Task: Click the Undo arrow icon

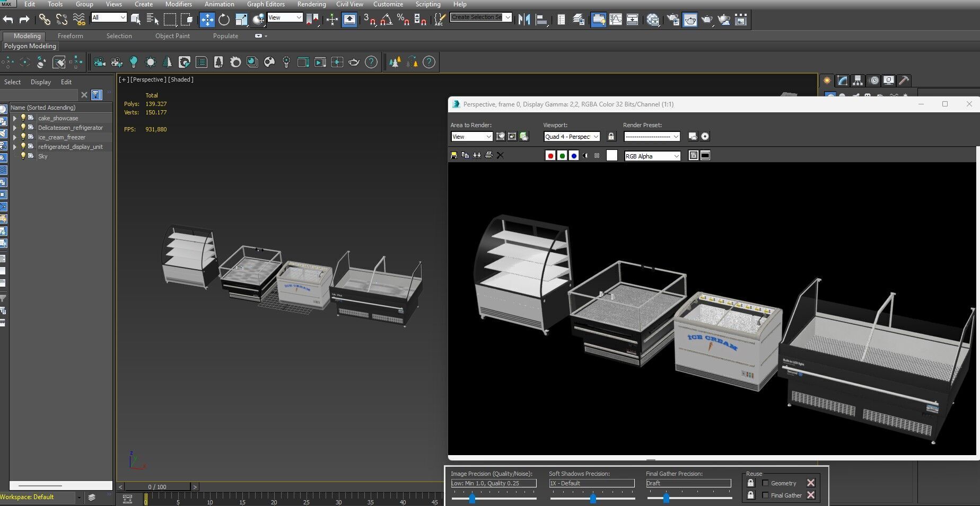Action: pos(8,20)
